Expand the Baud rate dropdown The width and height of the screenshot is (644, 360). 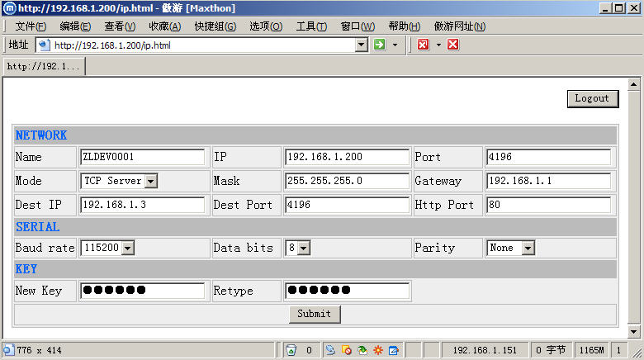[127, 248]
